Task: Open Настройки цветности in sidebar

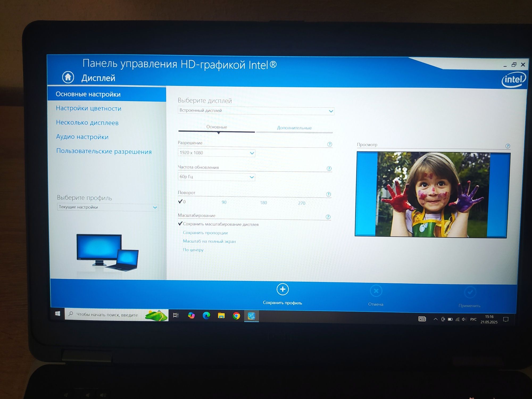Action: 89,109
